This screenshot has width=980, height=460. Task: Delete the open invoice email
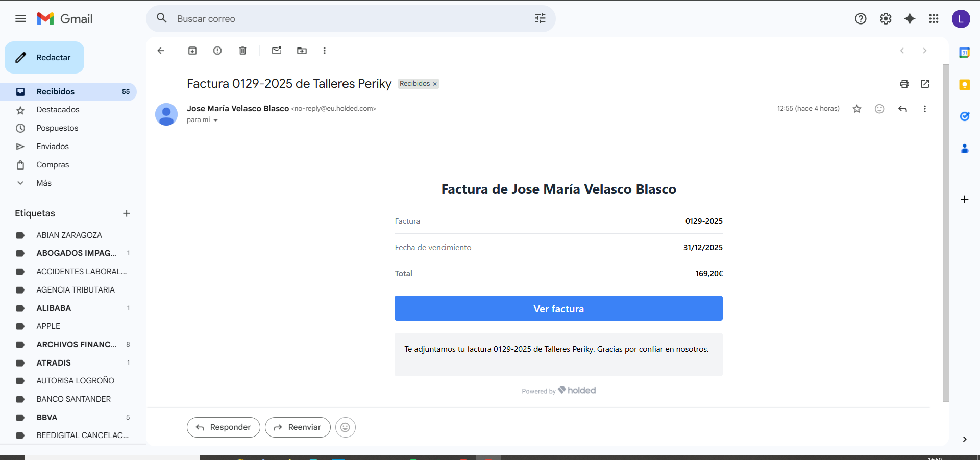tap(242, 51)
